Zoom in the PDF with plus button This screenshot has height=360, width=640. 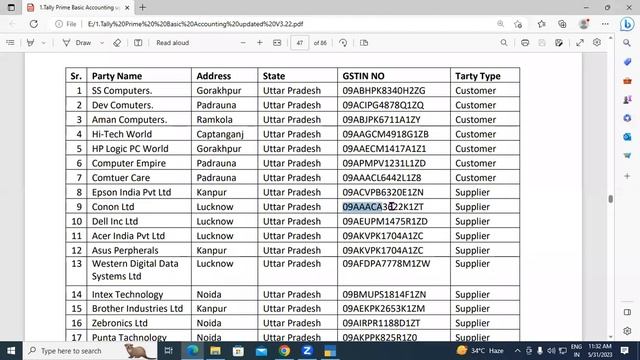(x=260, y=42)
